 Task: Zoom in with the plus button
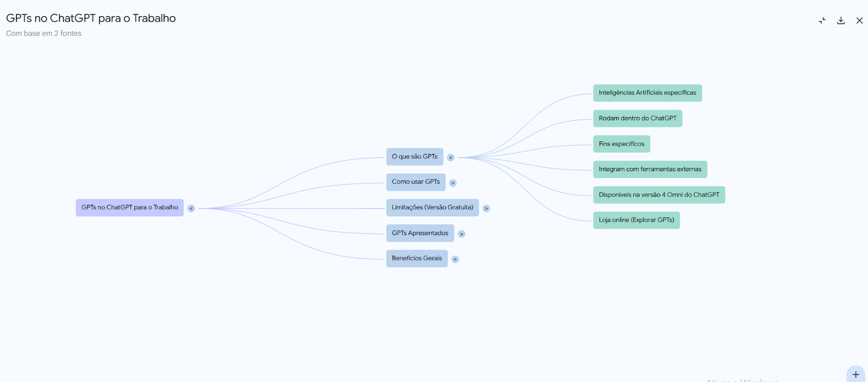856,374
